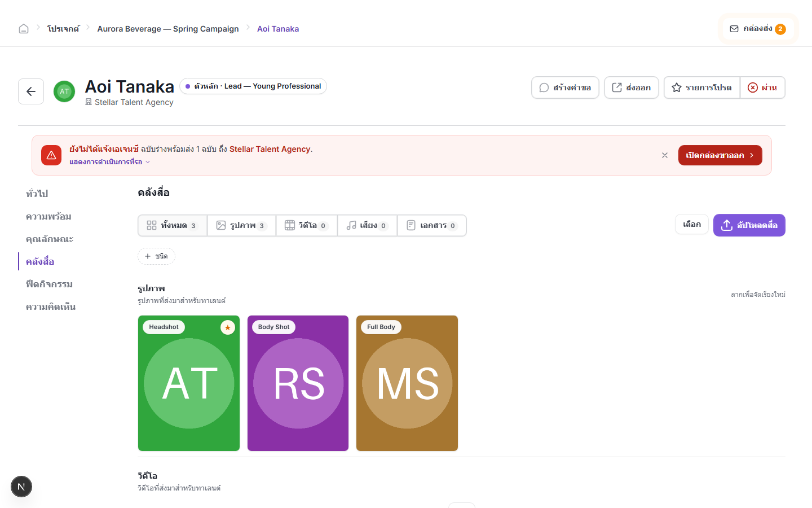This screenshot has width=812, height=508.
Task: Select the วิดีโอ media filter tab
Action: tap(306, 225)
